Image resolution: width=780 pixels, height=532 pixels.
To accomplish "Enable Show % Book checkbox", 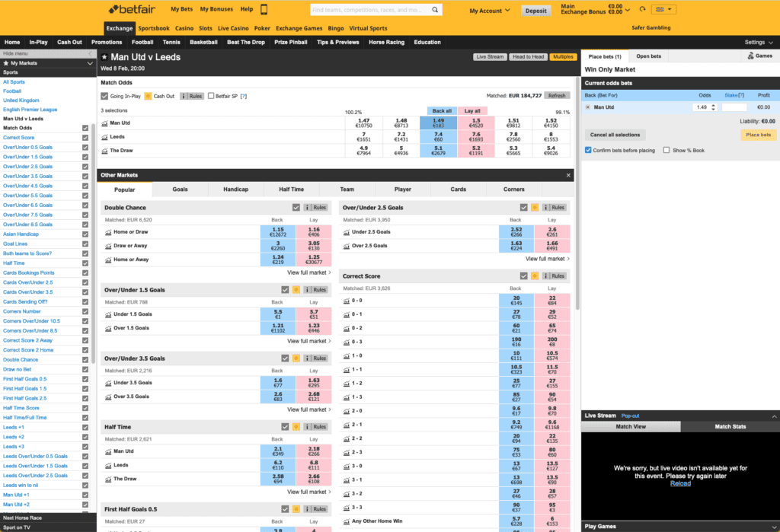I will [667, 150].
